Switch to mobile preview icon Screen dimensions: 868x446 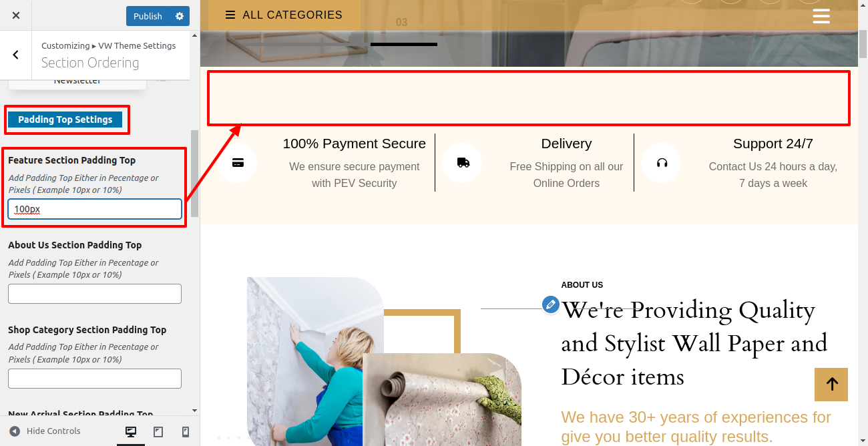[186, 431]
